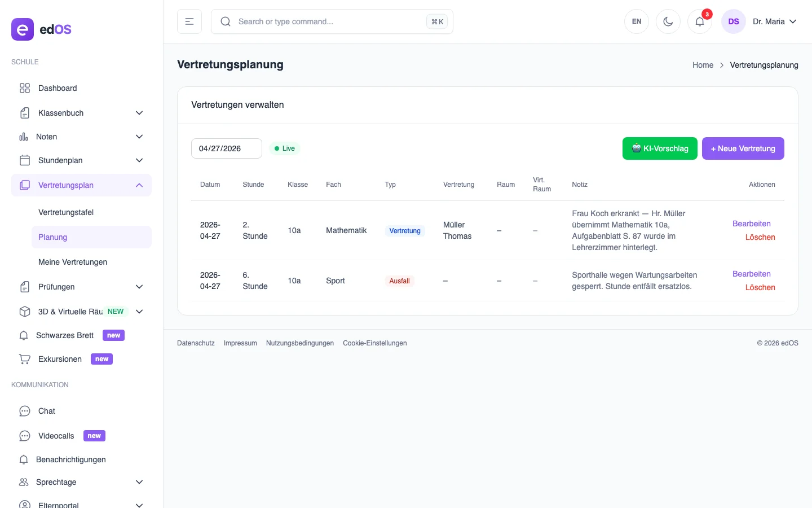Open notifications via the bell icon
The height and width of the screenshot is (508, 812).
pos(699,21)
